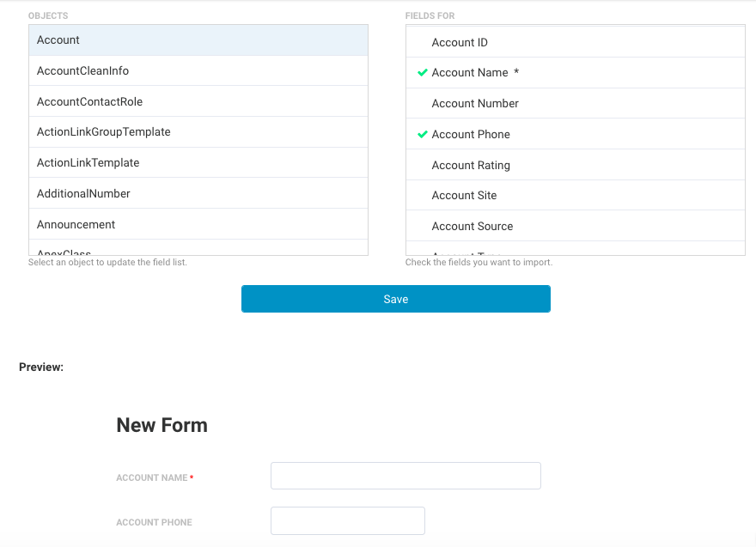
Task: Select the ActionLinkGroupTemplate object
Action: (x=198, y=132)
